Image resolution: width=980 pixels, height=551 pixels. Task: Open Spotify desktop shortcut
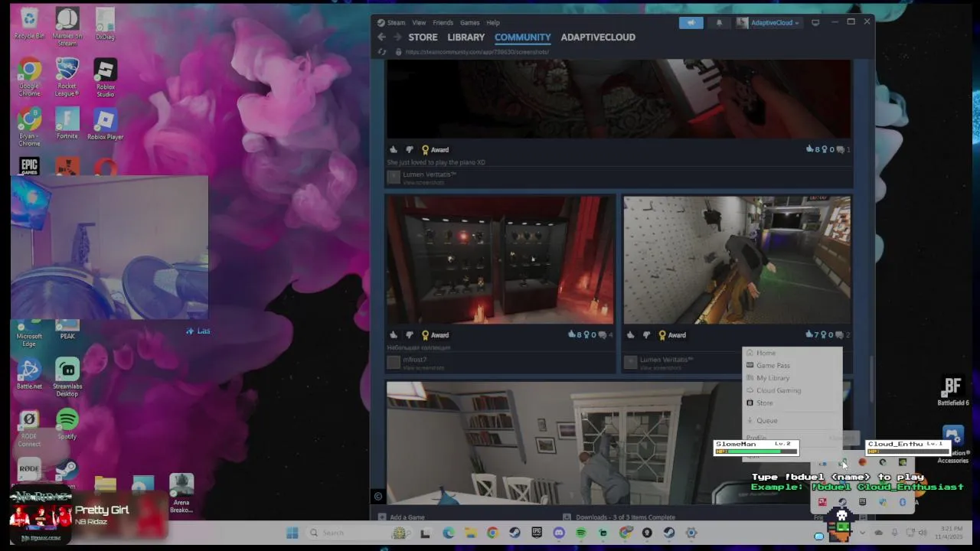coord(67,424)
